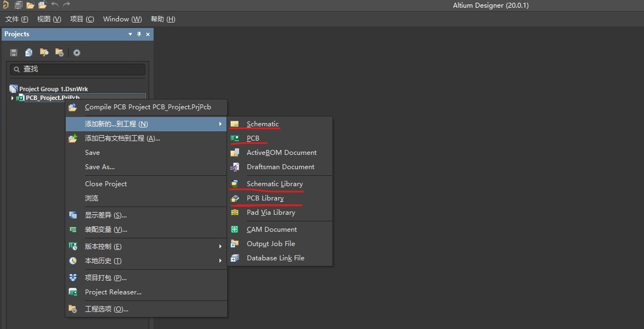Pin the Projects panel
This screenshot has width=644, height=329.
[139, 34]
